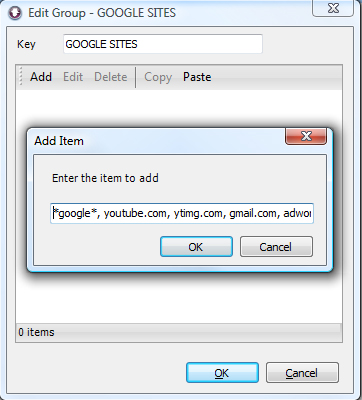Close the Add Item dialog with red X

click(x=306, y=136)
